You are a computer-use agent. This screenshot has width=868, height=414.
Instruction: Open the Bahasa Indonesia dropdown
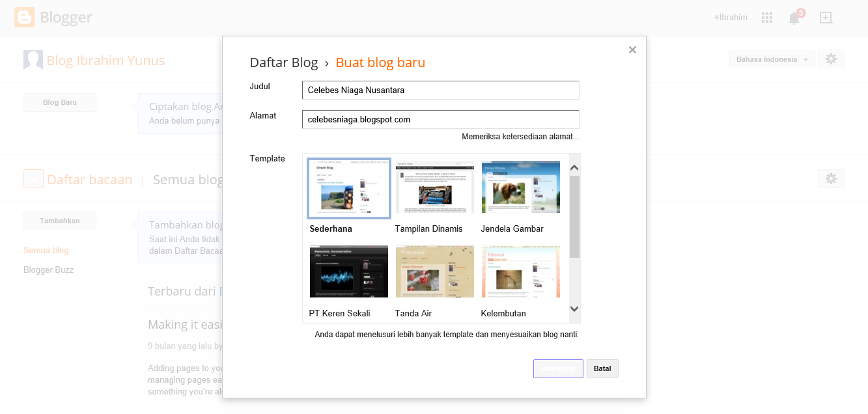pos(772,59)
